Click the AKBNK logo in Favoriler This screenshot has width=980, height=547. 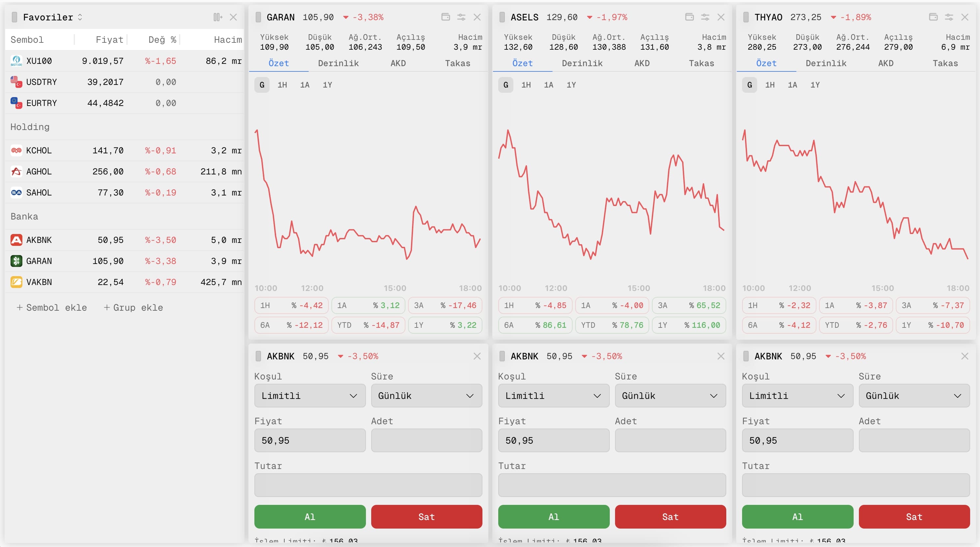16,240
